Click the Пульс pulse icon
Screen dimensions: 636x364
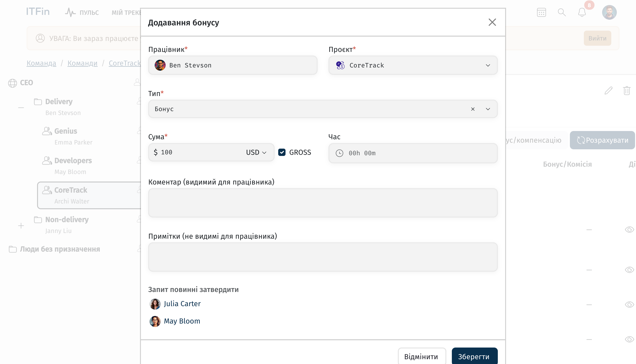[70, 12]
